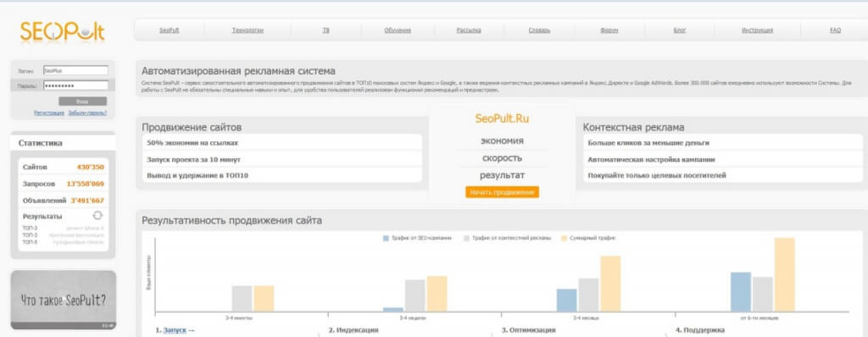
Task: Focus the login input field
Action: (75, 71)
